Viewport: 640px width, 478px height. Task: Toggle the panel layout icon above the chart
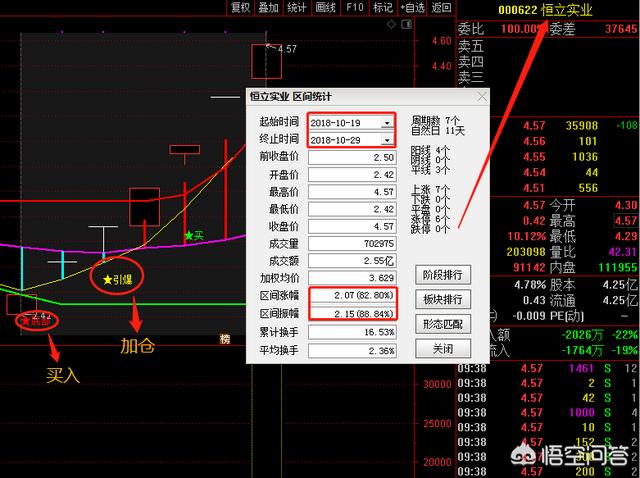click(407, 24)
